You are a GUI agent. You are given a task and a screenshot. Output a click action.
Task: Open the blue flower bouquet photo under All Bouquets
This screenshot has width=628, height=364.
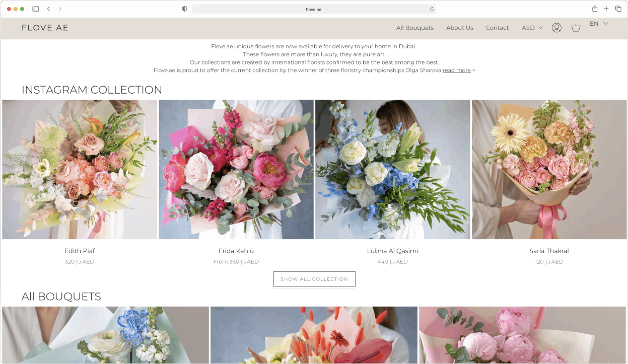(x=105, y=335)
